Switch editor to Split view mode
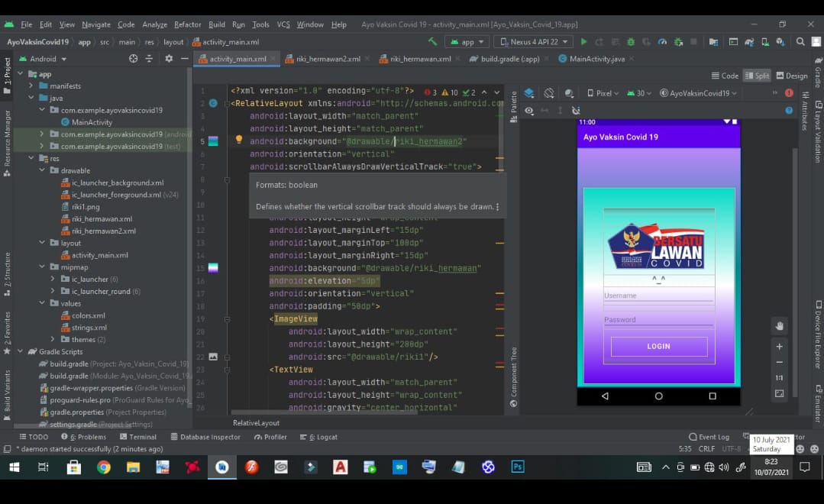This screenshot has height=504, width=824. click(757, 76)
